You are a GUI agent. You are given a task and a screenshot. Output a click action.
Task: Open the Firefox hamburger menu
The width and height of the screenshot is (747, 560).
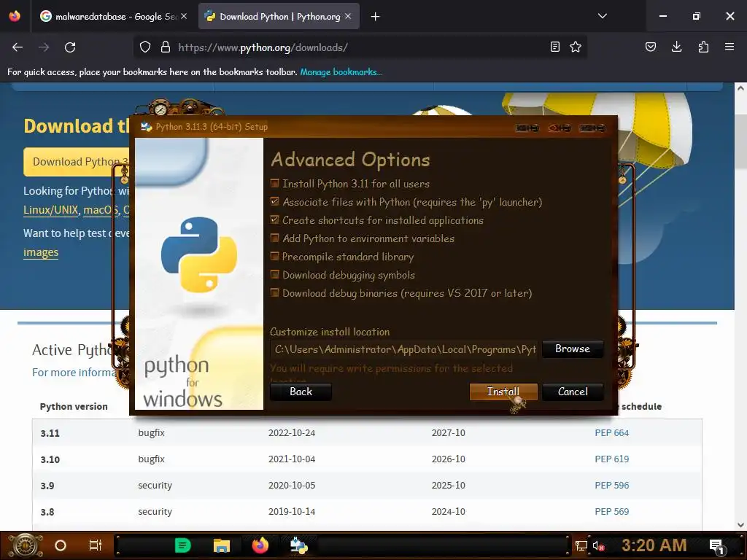729,47
